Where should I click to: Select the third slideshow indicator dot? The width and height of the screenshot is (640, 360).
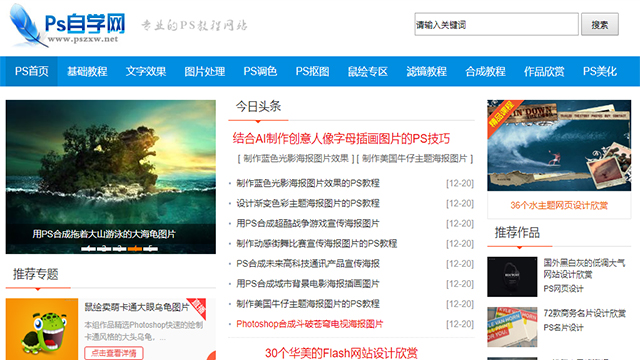point(119,249)
